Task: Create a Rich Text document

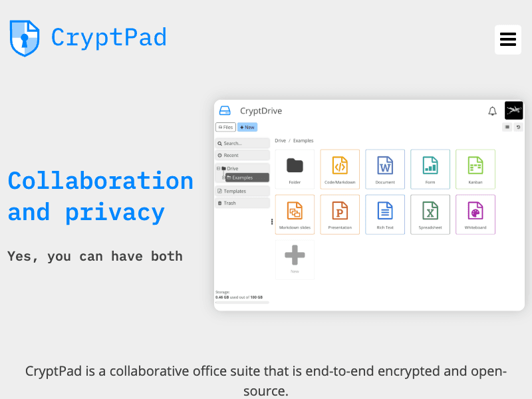Action: (385, 214)
